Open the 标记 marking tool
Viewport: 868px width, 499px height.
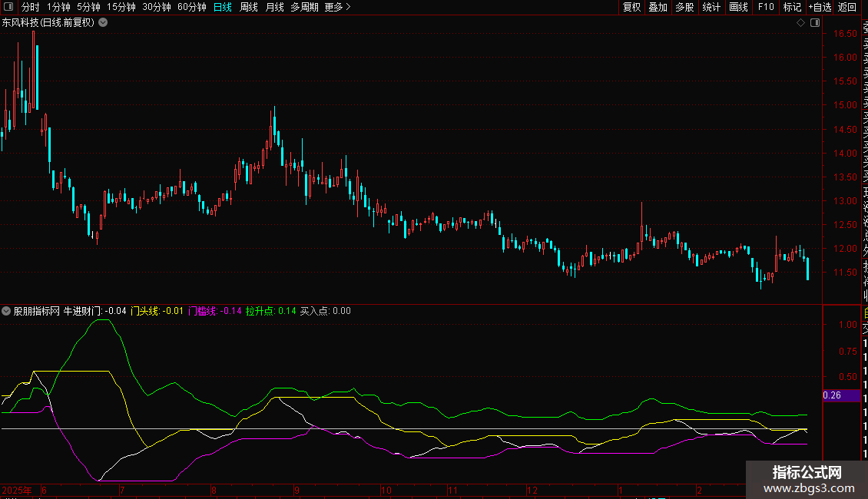click(792, 7)
